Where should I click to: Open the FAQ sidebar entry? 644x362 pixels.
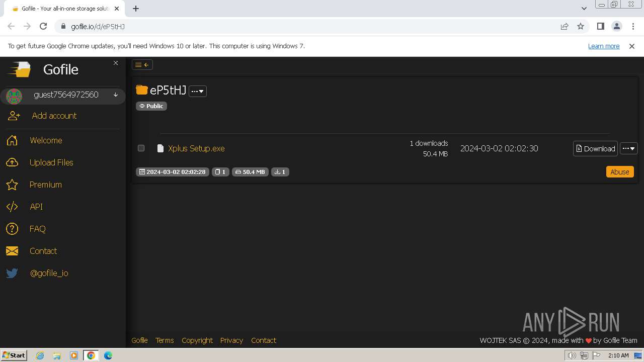(x=38, y=229)
